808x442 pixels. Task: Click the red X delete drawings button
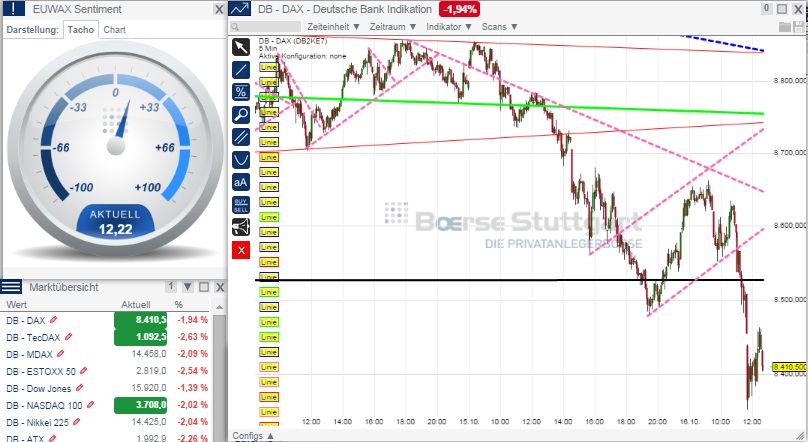pos(241,250)
